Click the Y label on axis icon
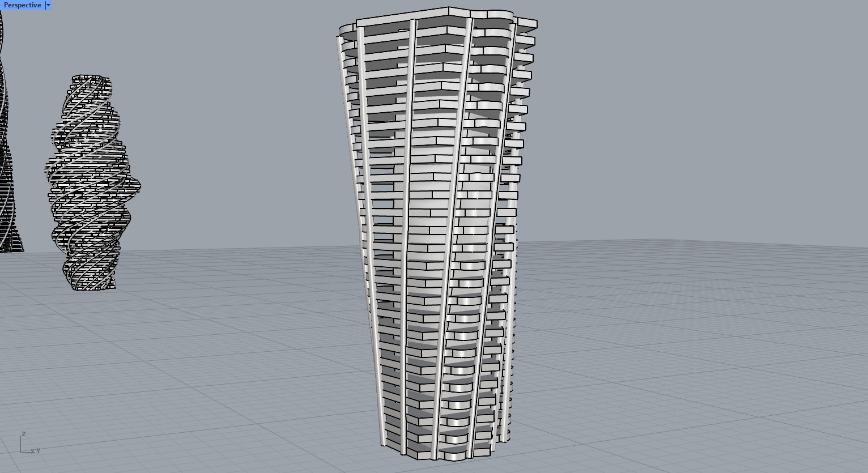The width and height of the screenshot is (868, 473). point(38,450)
